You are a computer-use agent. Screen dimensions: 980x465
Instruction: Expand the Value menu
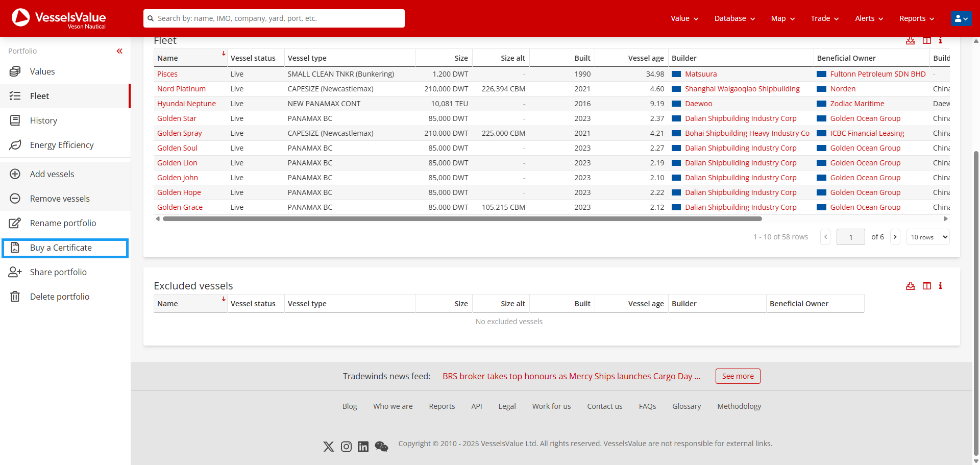(x=684, y=18)
